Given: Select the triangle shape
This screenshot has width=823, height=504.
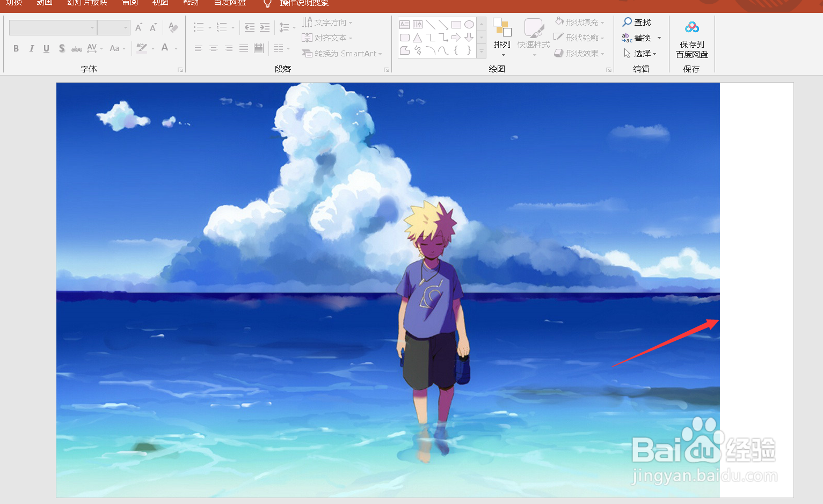Looking at the screenshot, I should [x=418, y=38].
